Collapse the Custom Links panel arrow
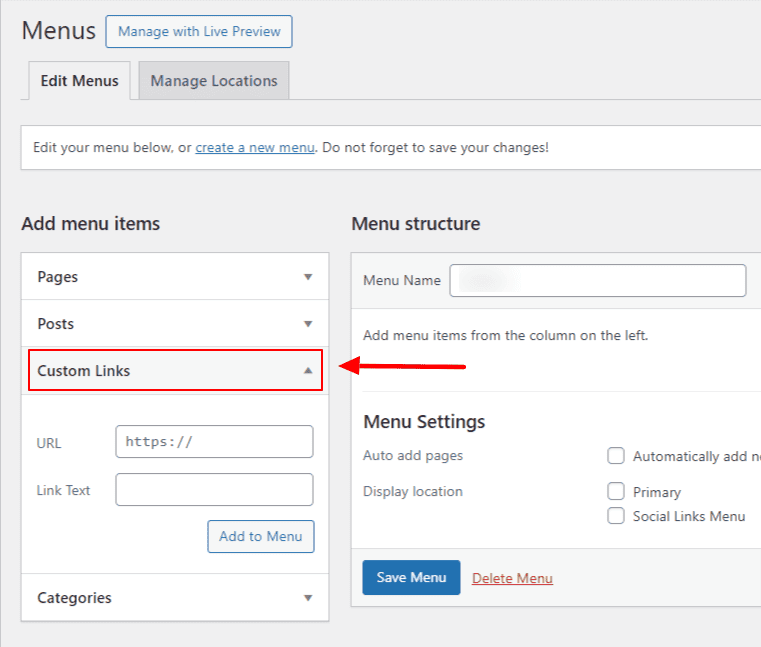Screen dimensions: 761x647 click(308, 370)
